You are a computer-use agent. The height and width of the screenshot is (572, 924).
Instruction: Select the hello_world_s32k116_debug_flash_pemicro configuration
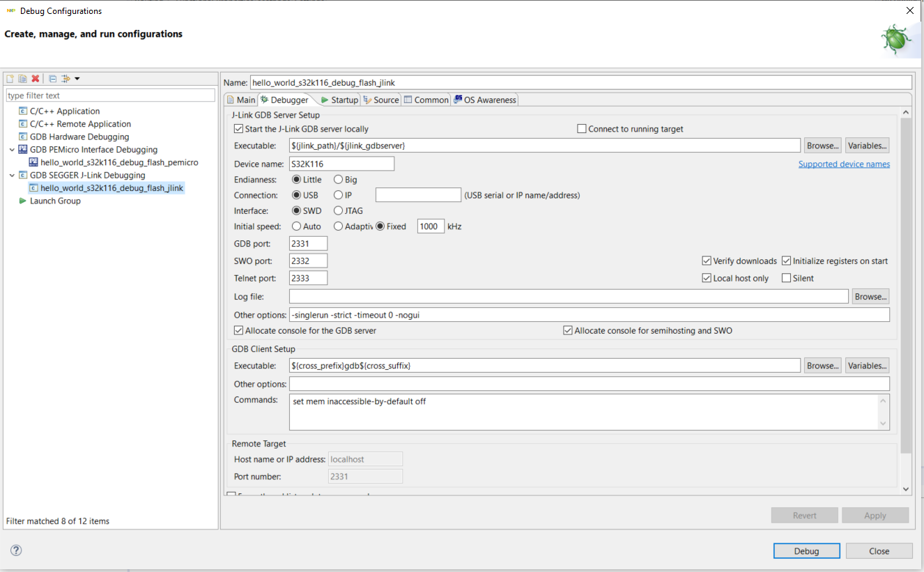coord(119,162)
